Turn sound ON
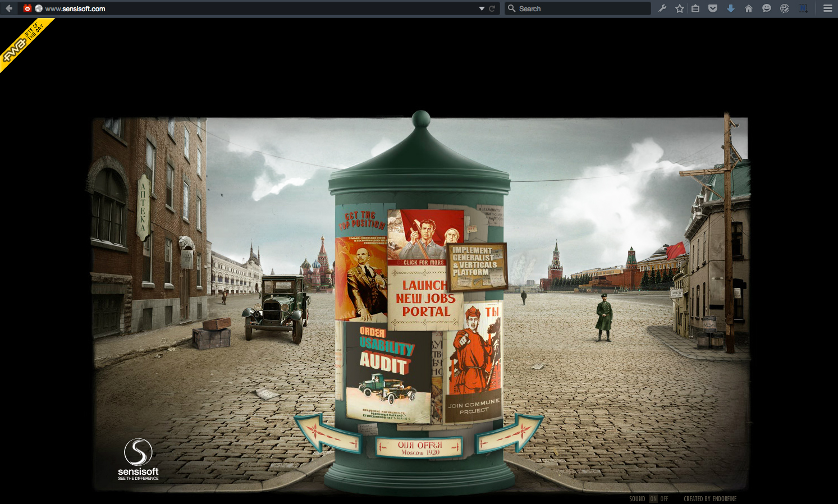This screenshot has height=504, width=838. click(653, 498)
